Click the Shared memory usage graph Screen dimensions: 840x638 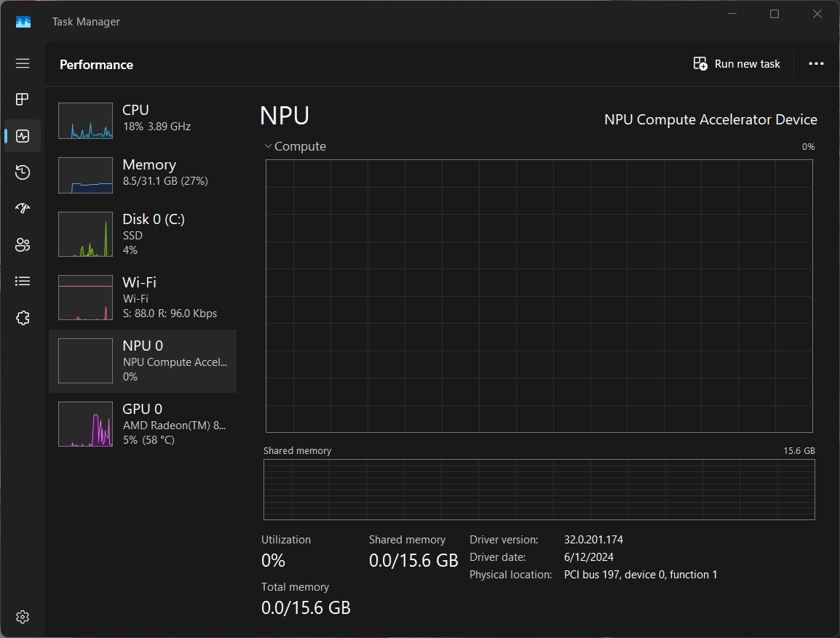tap(539, 490)
